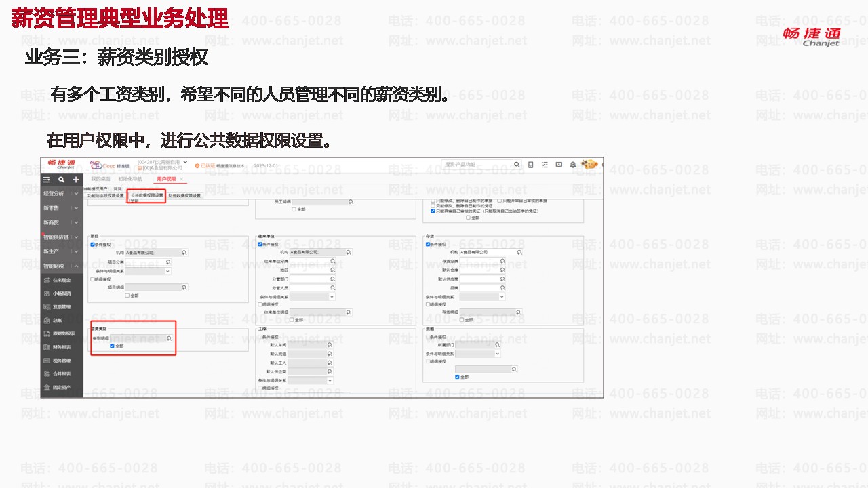Click the lookup icon beside 类别明细 field
Screen dimensions: 868x488
tap(170, 338)
